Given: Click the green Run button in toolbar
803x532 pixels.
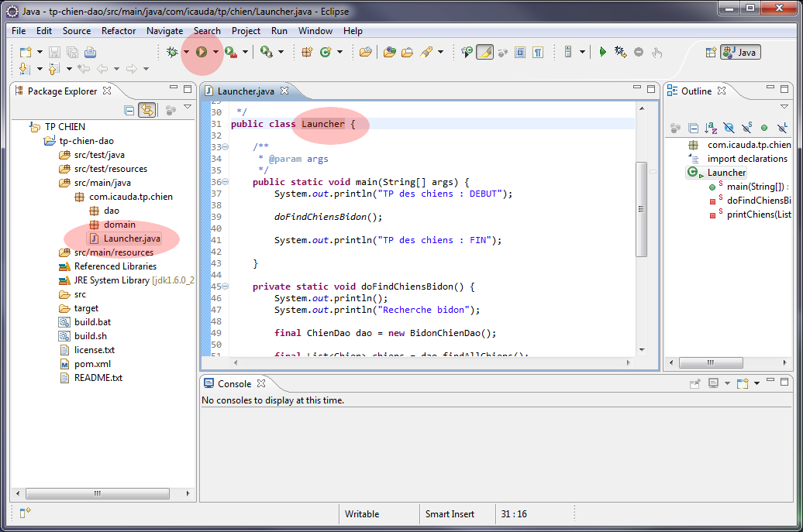Looking at the screenshot, I should coord(201,52).
